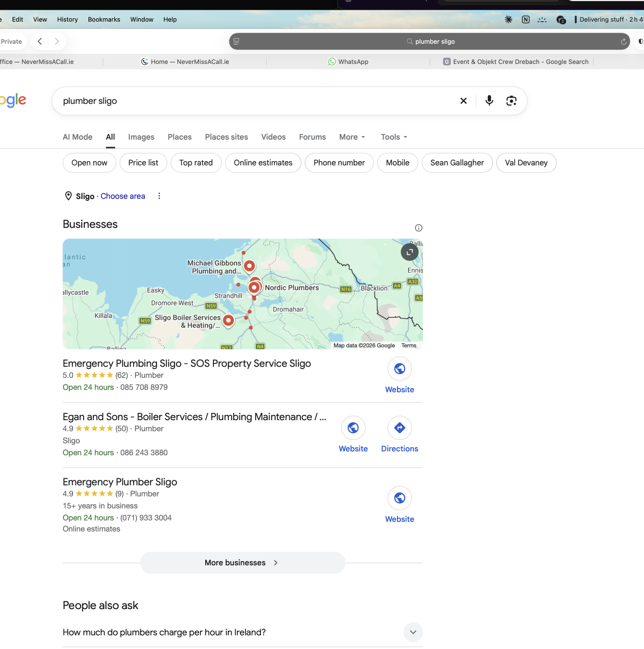
Task: Select the Val Devaney chip
Action: (x=526, y=163)
